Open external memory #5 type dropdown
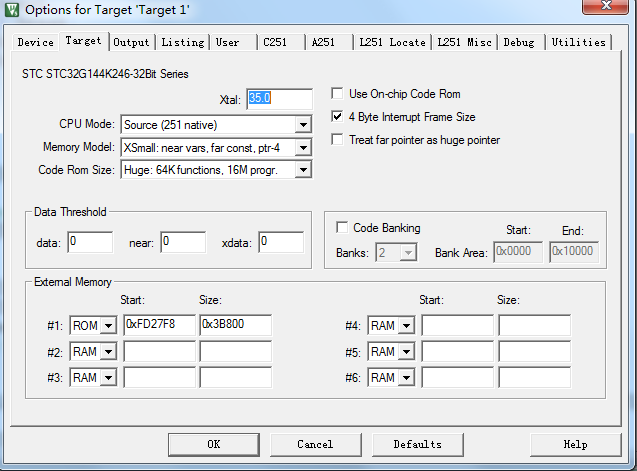This screenshot has width=637, height=471. pos(407,352)
